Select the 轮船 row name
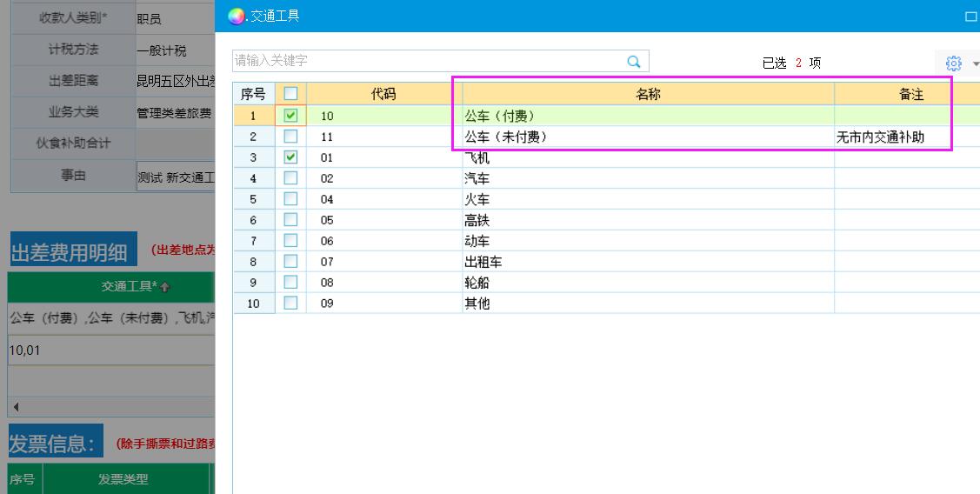The width and height of the screenshot is (980, 494). [x=477, y=283]
